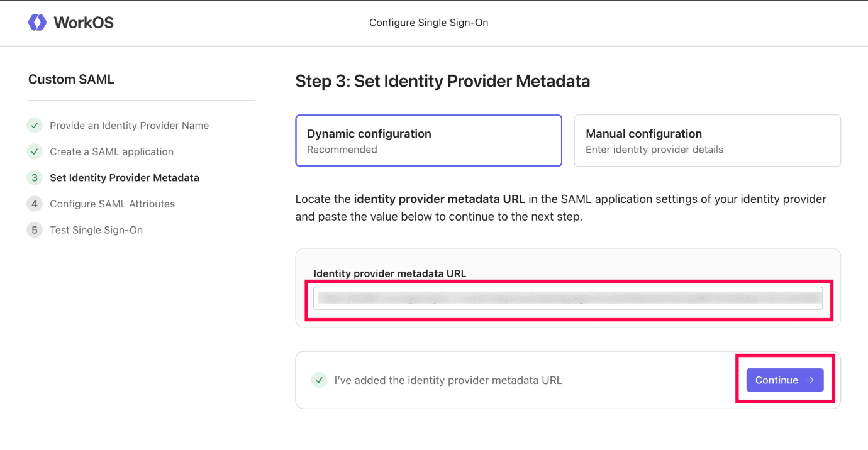Select the Dynamic configuration option
This screenshot has height=450, width=868.
(x=428, y=141)
